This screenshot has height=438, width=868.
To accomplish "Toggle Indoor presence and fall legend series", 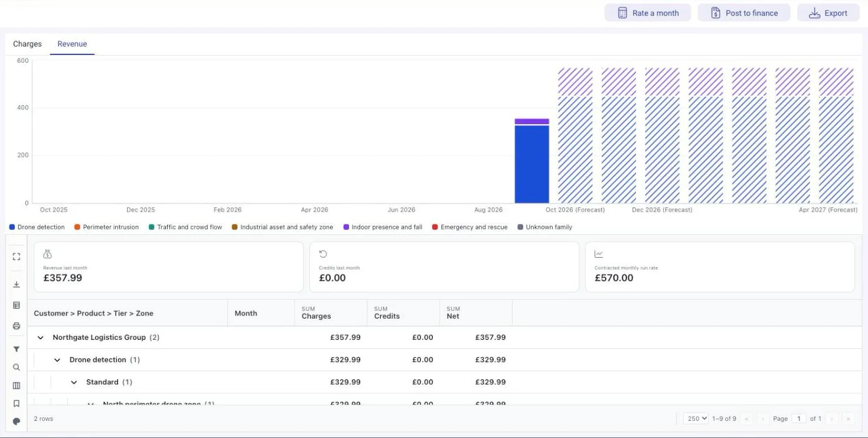I will 383,227.
